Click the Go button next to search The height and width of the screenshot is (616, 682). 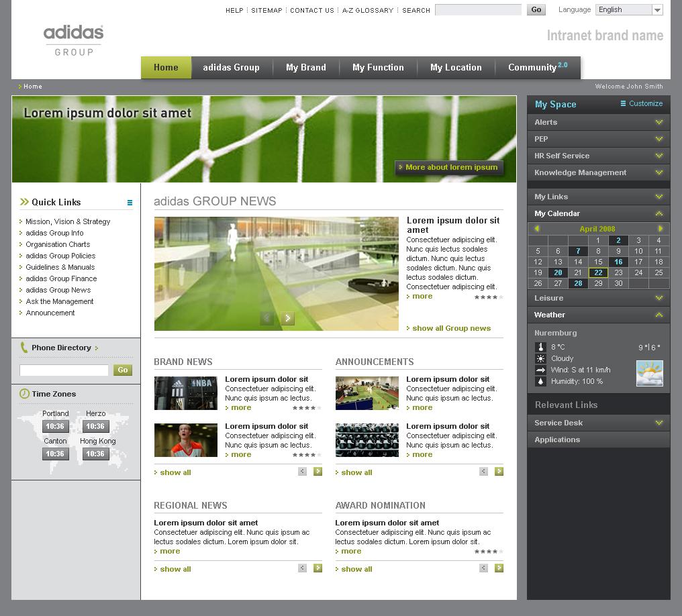tap(536, 9)
